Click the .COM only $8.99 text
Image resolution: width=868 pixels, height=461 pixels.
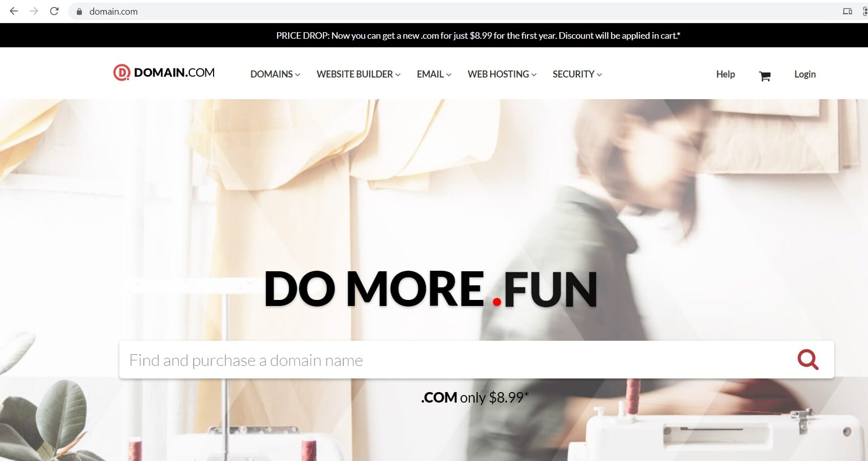475,398
